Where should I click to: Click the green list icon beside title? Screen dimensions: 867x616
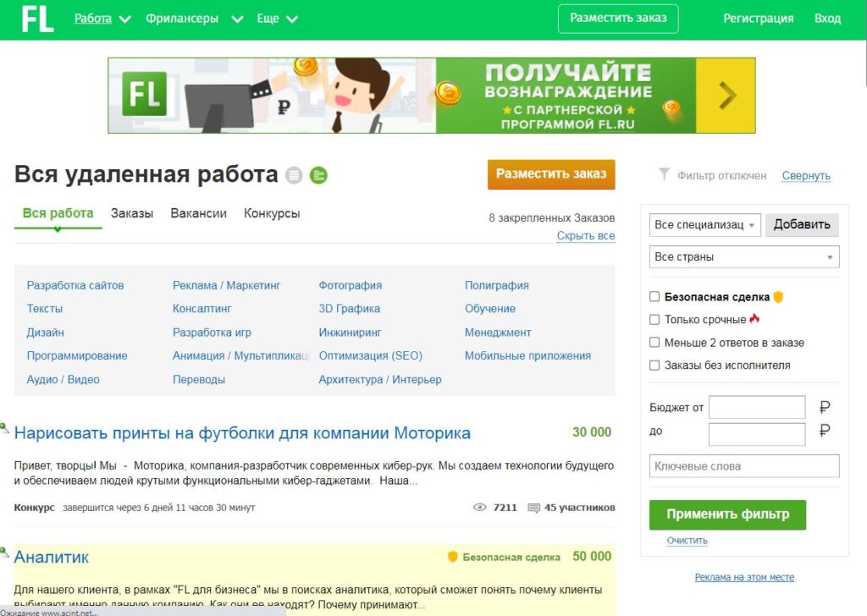click(x=318, y=176)
